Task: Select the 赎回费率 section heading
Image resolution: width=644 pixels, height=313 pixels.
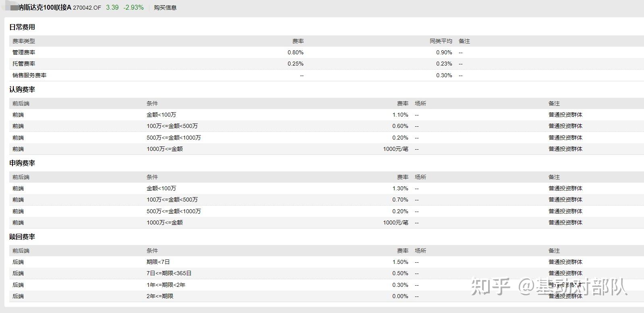Action: [22, 237]
